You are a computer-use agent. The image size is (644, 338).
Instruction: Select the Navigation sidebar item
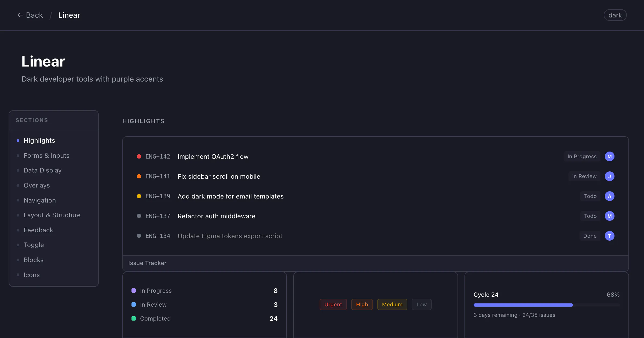[40, 200]
